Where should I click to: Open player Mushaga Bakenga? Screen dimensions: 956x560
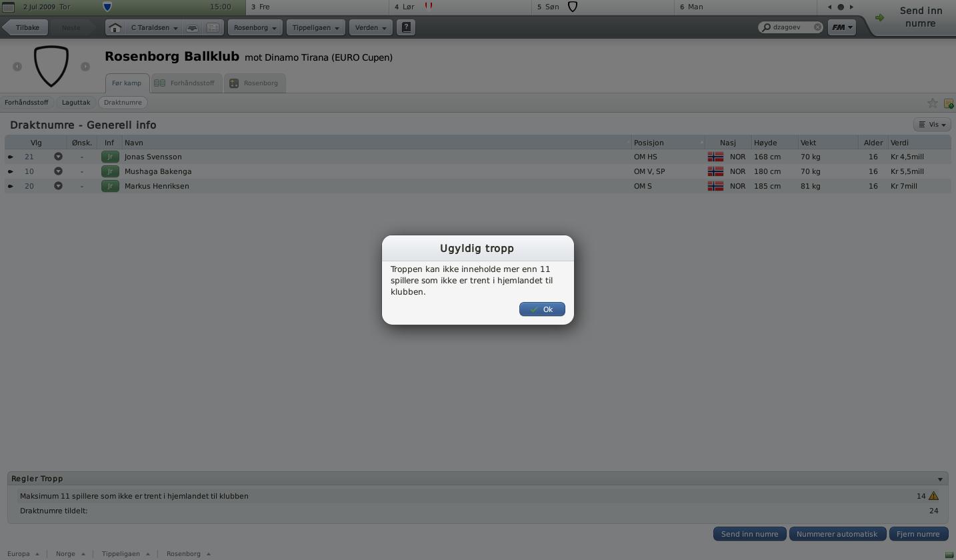[x=158, y=171]
